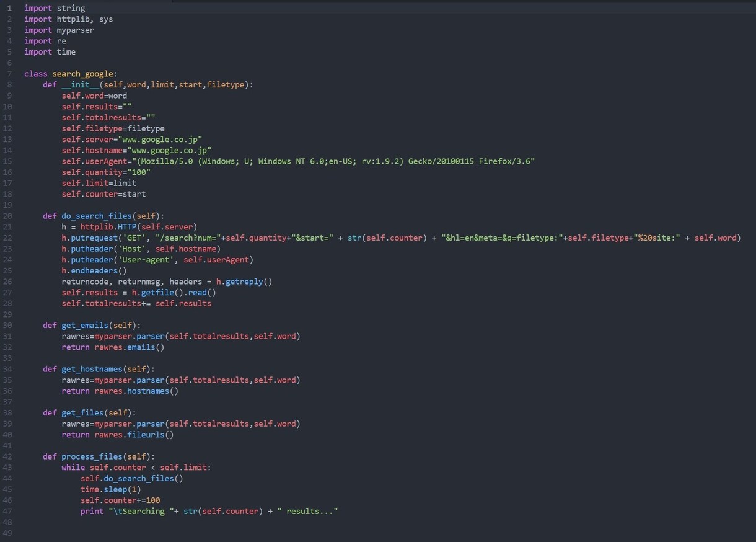Image resolution: width=756 pixels, height=542 pixels.
Task: Click the class name "search_google"
Action: point(83,74)
